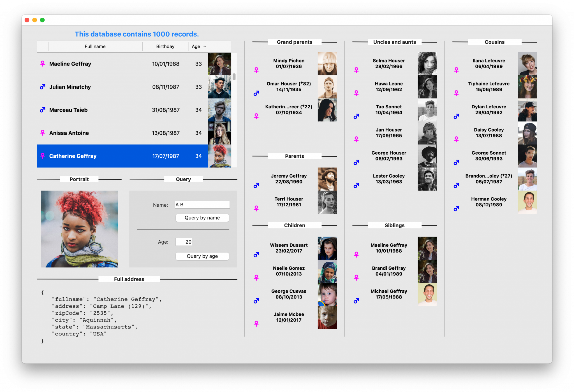
Task: Click Maeline Geffray's sibling photo thumbnail
Action: coord(427,248)
